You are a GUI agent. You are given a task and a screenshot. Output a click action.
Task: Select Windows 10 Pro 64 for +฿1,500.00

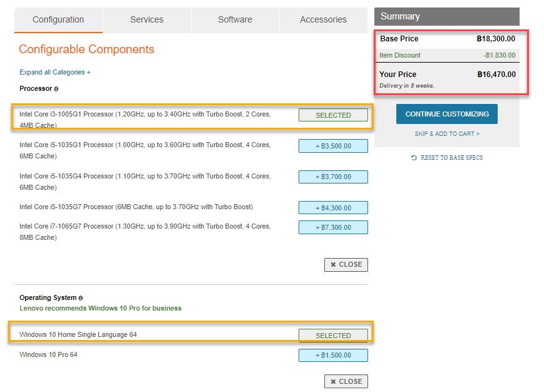coord(333,355)
